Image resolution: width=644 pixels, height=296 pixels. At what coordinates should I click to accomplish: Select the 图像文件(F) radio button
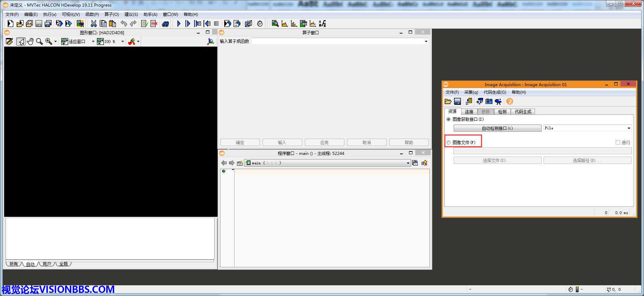click(448, 142)
